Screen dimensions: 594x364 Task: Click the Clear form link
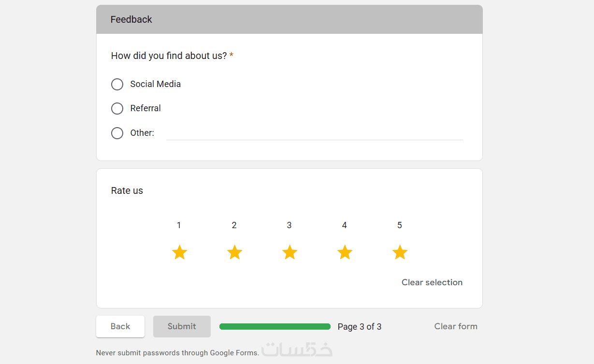point(455,326)
